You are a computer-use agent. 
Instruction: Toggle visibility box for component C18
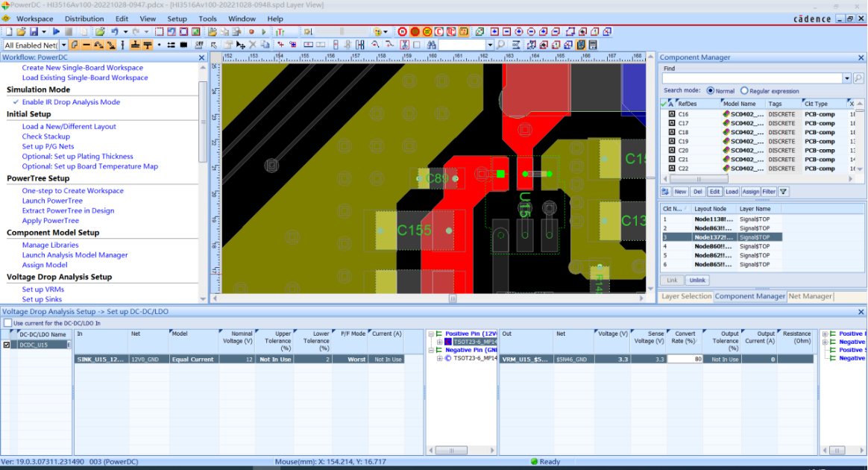pyautogui.click(x=671, y=132)
